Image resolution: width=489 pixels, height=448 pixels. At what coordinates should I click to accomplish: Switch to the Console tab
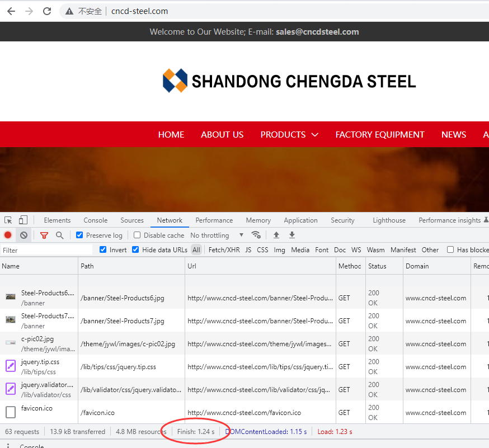pos(96,220)
